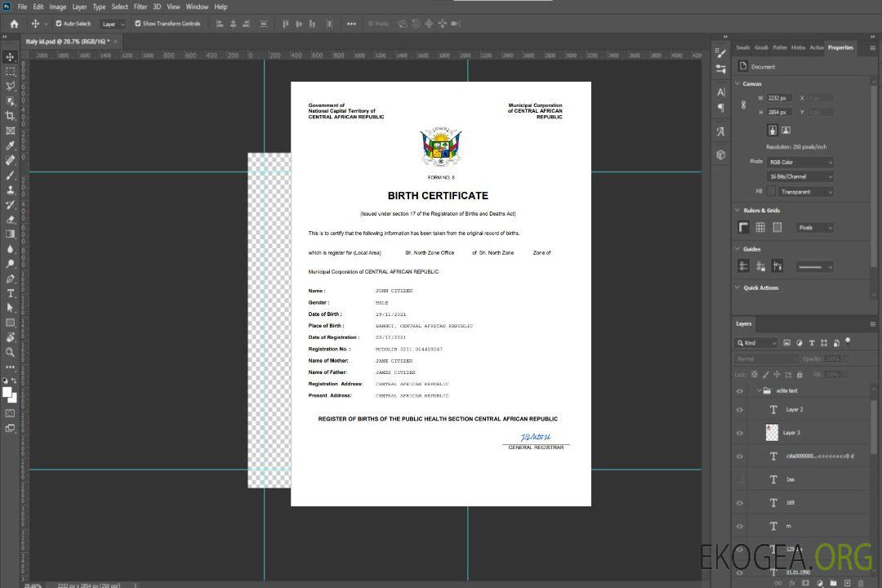The height and width of the screenshot is (588, 882).
Task: Select the Horizontal Type tool
Action: click(10, 293)
